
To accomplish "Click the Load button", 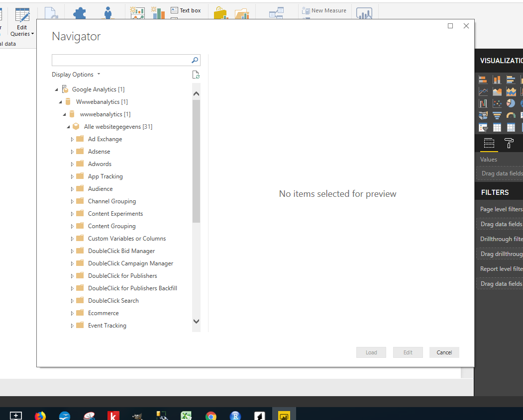I will [x=371, y=352].
